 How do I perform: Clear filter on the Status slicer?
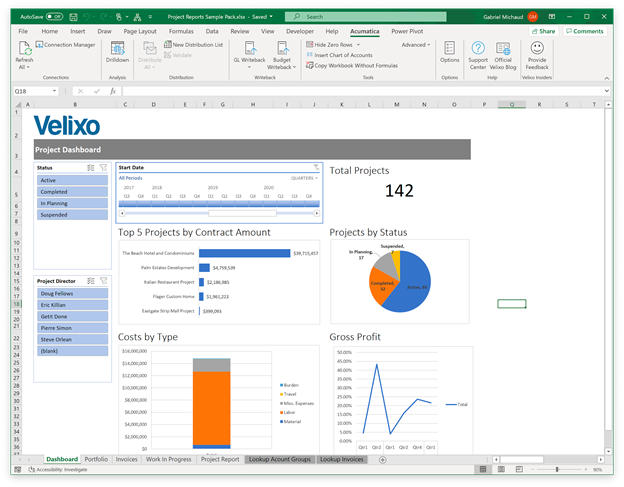[x=103, y=168]
